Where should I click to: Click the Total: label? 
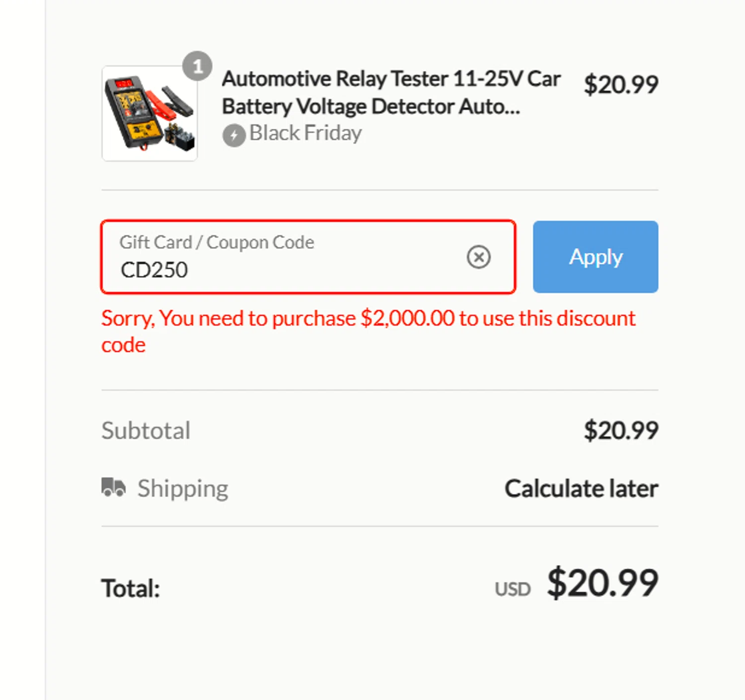pos(131,588)
